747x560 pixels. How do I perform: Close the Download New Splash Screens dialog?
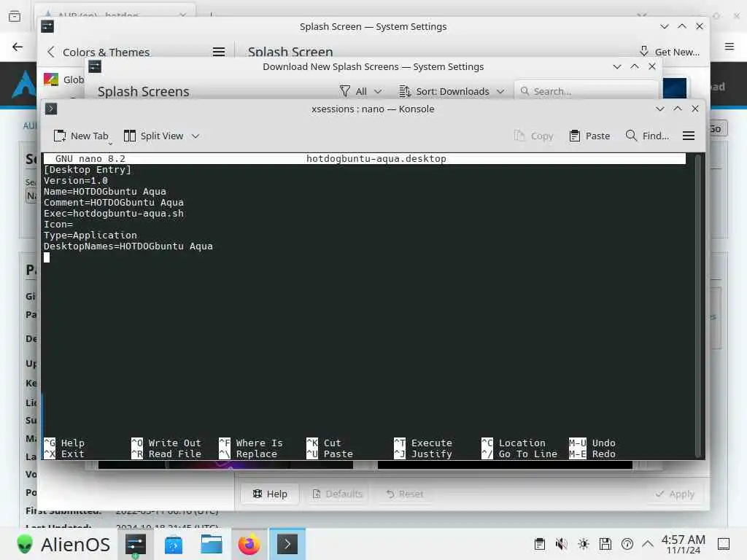point(652,66)
